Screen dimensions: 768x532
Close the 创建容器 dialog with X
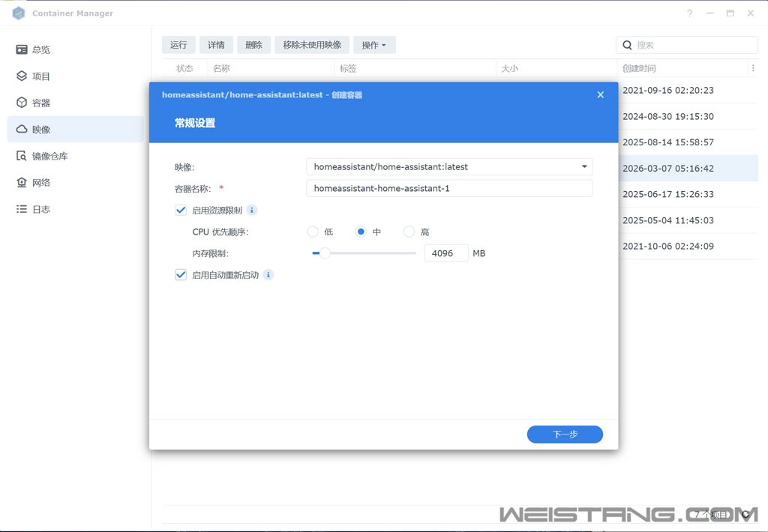click(x=600, y=95)
